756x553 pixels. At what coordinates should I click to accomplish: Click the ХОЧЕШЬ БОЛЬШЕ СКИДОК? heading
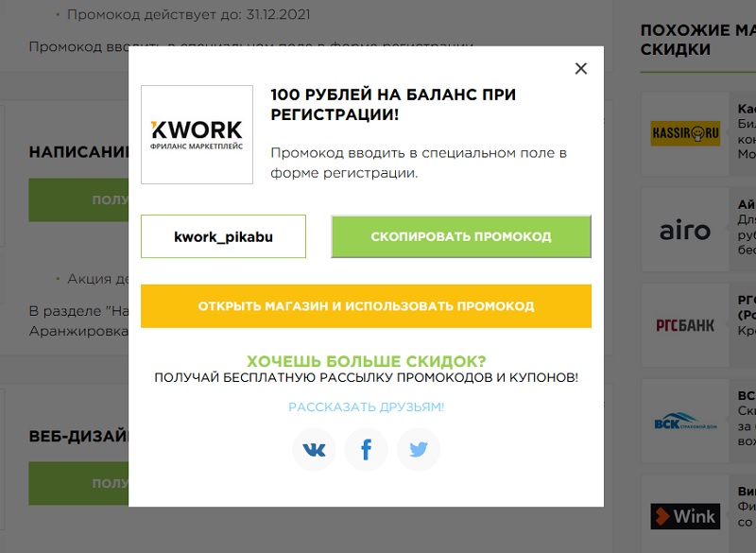(x=366, y=361)
